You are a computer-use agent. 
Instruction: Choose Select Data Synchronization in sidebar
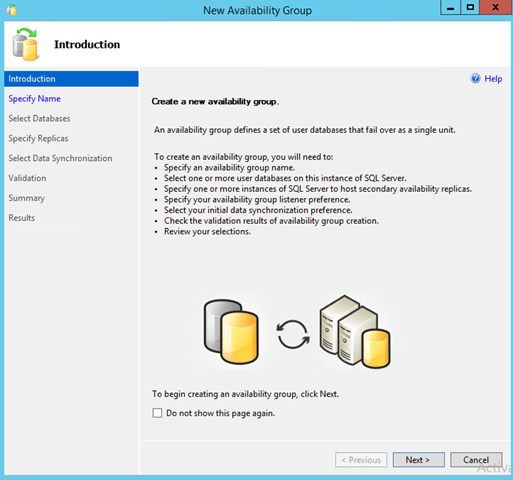coord(60,158)
